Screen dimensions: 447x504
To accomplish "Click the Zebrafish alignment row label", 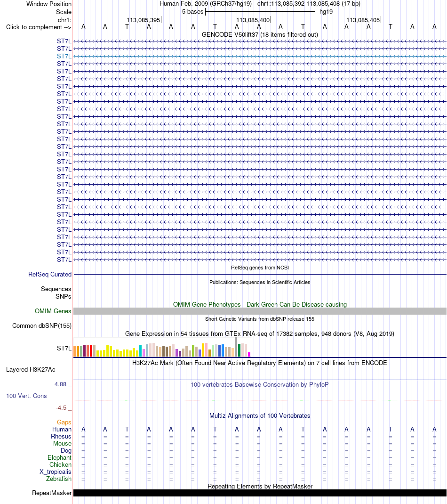I will [x=59, y=479].
